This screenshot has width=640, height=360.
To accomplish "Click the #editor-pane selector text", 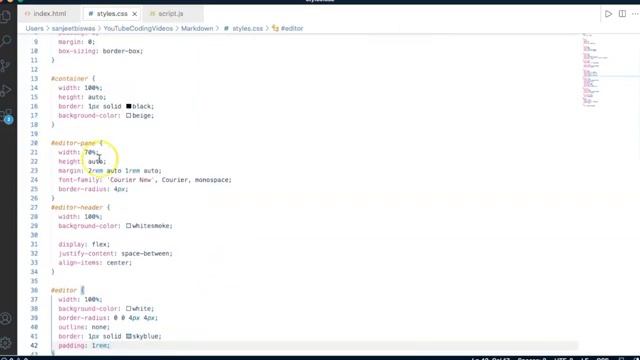I will (73, 143).
